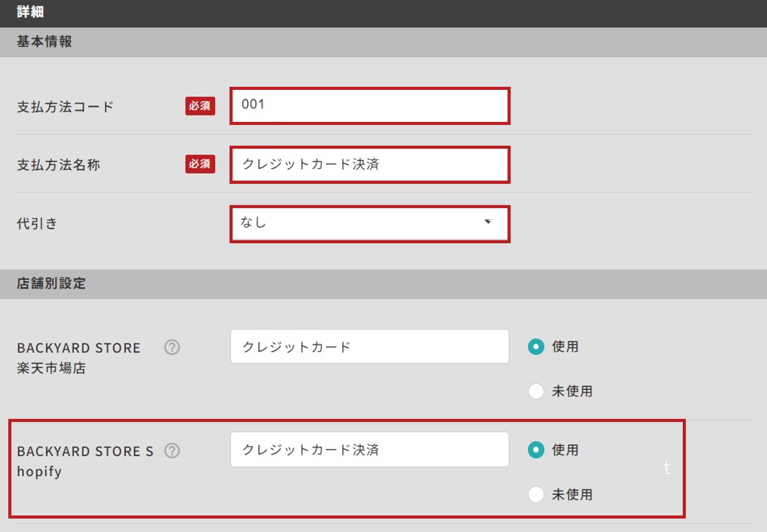The image size is (767, 532).
Task: Click the 代引き label text
Action: (37, 224)
